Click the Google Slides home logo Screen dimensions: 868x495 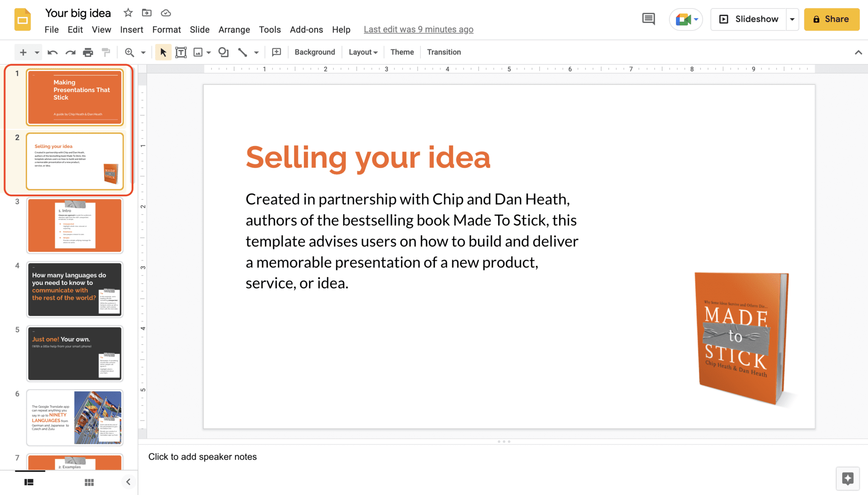point(22,19)
